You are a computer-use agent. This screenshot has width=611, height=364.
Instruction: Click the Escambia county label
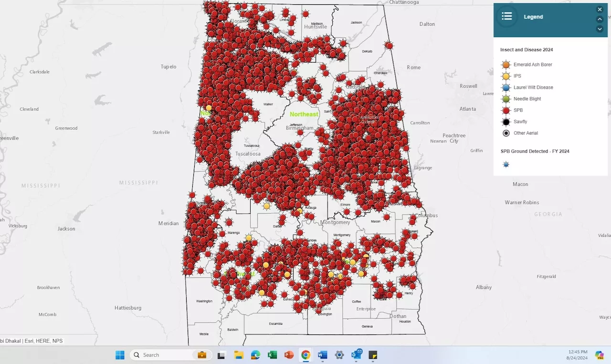pyautogui.click(x=275, y=323)
